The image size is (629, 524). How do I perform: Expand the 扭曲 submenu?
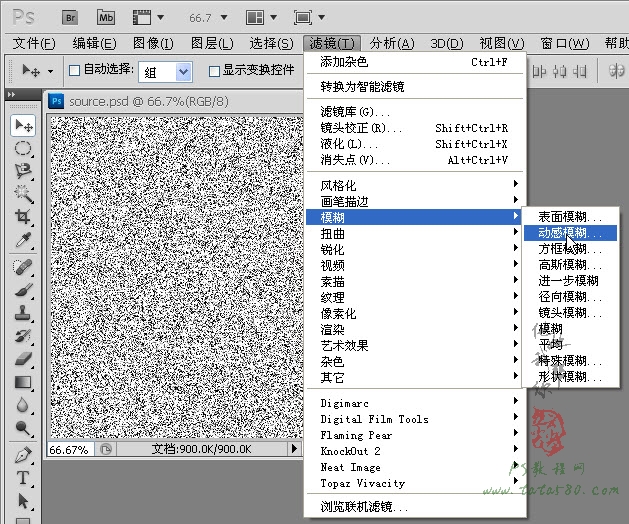(x=416, y=233)
